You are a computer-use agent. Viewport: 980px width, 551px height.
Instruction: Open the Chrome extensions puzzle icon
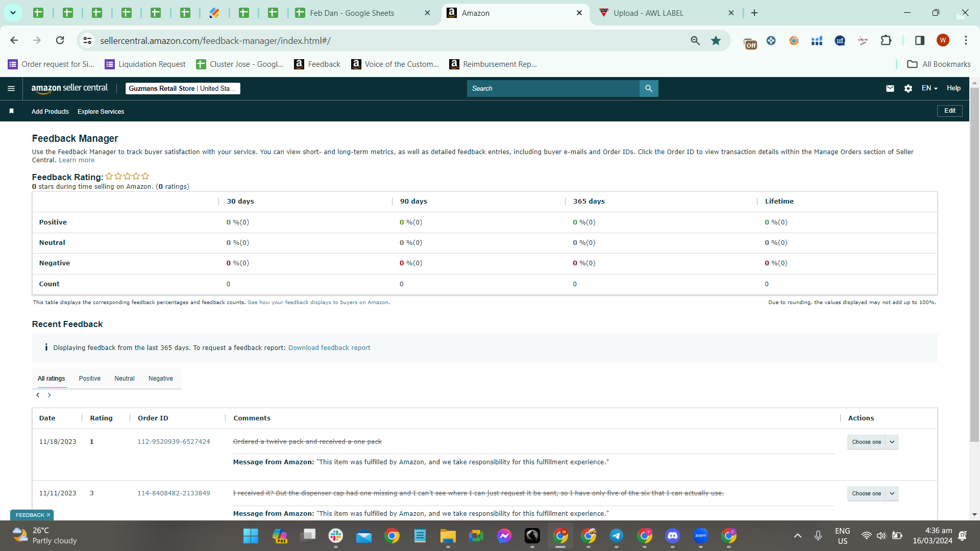pyautogui.click(x=886, y=40)
